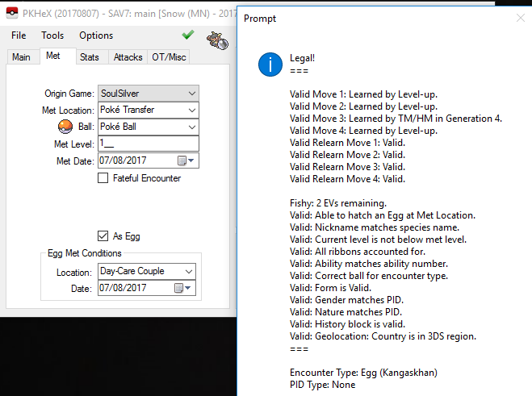Screen dimensions: 532x396
Task: Click 'Fishy: 2 EVs remaining.' line
Action: pyautogui.click(x=338, y=203)
